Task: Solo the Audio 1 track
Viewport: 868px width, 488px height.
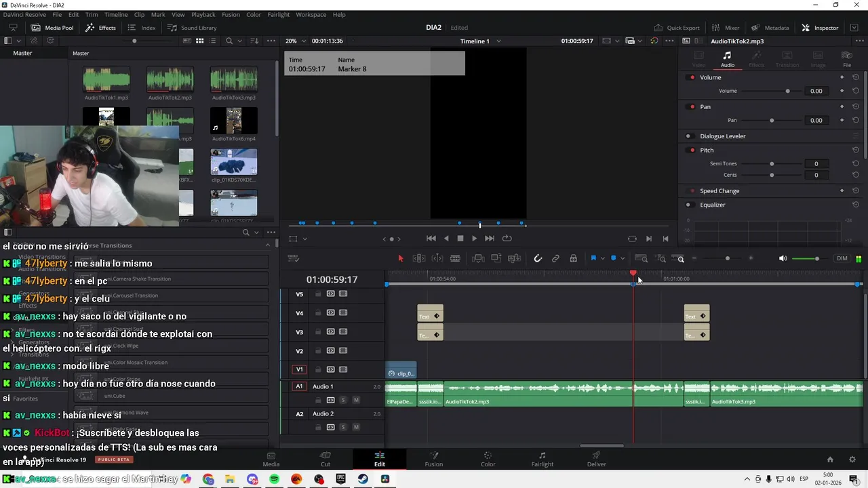Action: tap(343, 400)
